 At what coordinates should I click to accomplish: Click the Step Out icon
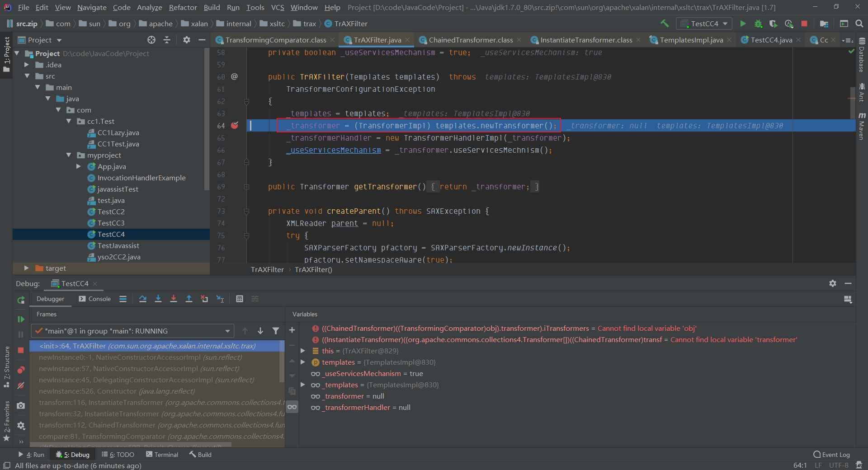pos(189,299)
